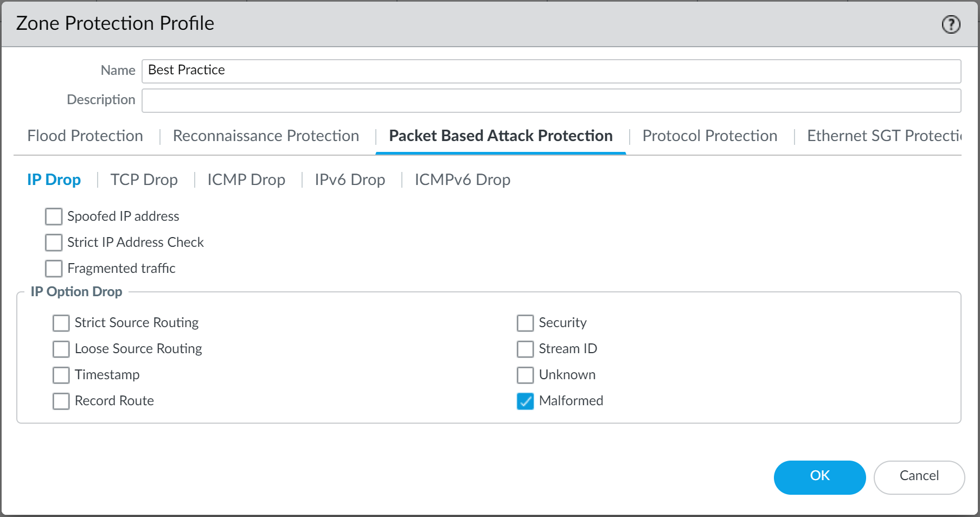Uncheck the Malformed option
The height and width of the screenshot is (517, 980).
point(525,401)
